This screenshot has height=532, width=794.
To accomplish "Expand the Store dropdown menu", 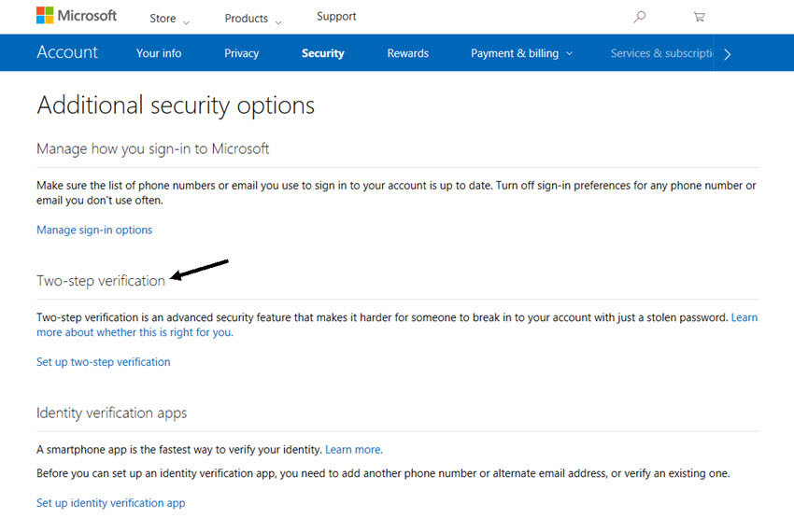I will 169,19.
